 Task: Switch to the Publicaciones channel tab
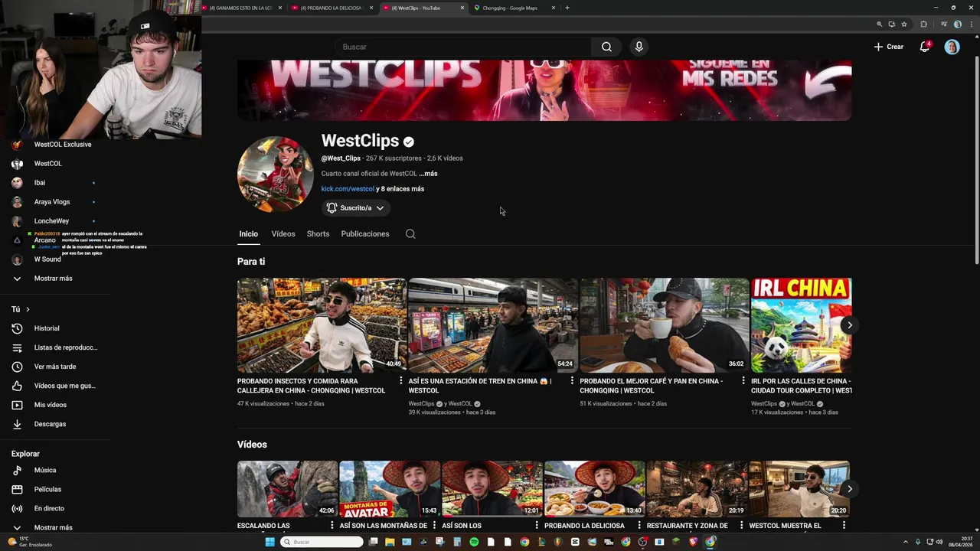pos(365,234)
